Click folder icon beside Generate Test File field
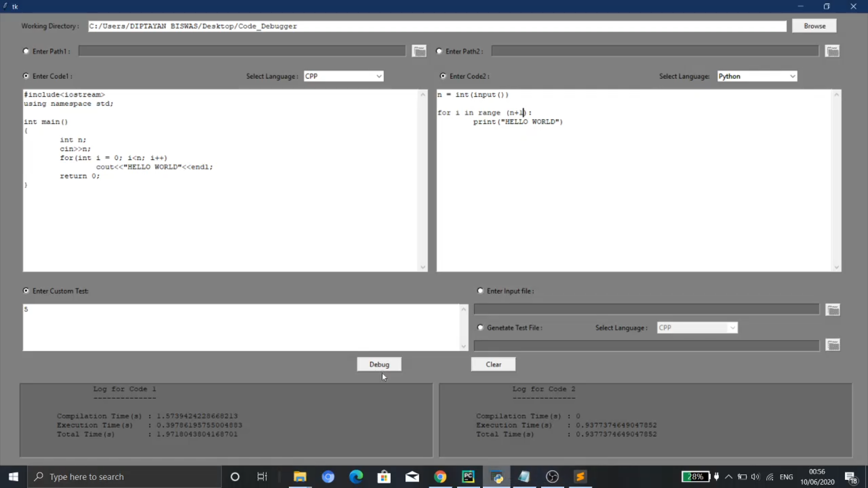 click(x=833, y=345)
